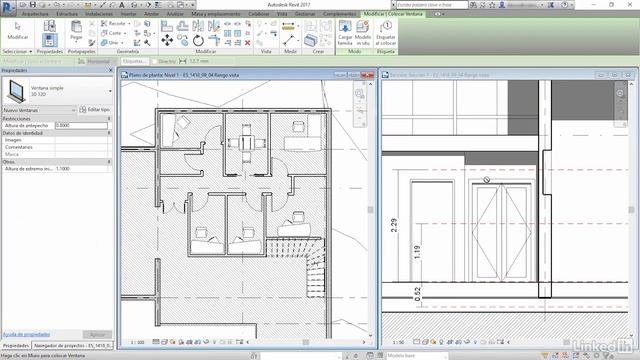
Task: Close the Propiedades panel
Action: click(110, 70)
